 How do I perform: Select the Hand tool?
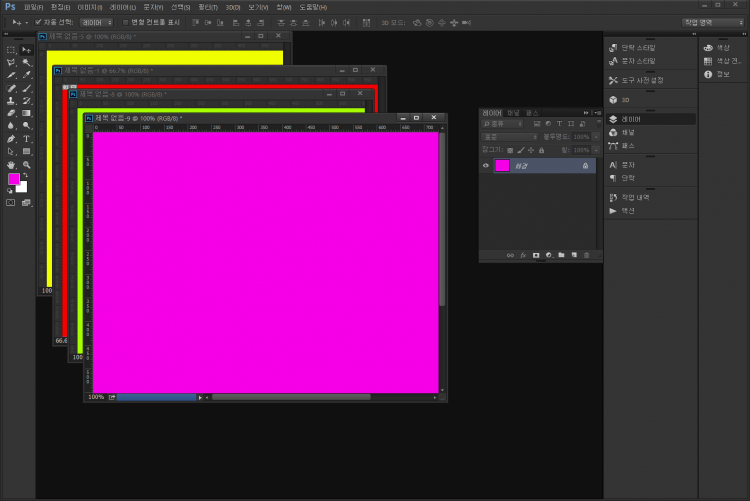pos(11,165)
